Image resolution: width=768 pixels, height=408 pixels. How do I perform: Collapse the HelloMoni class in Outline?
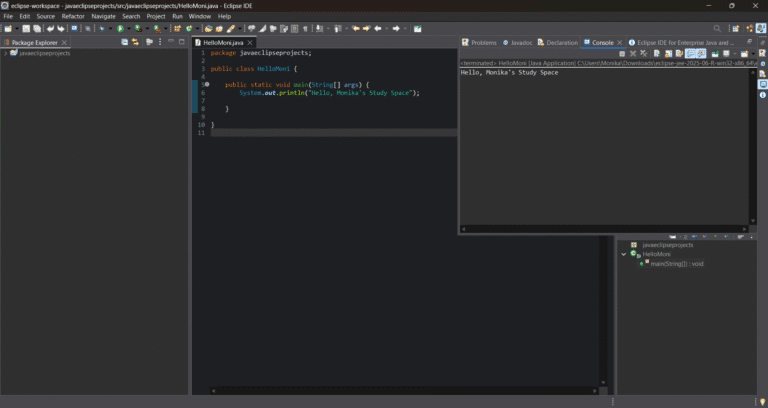coord(623,254)
